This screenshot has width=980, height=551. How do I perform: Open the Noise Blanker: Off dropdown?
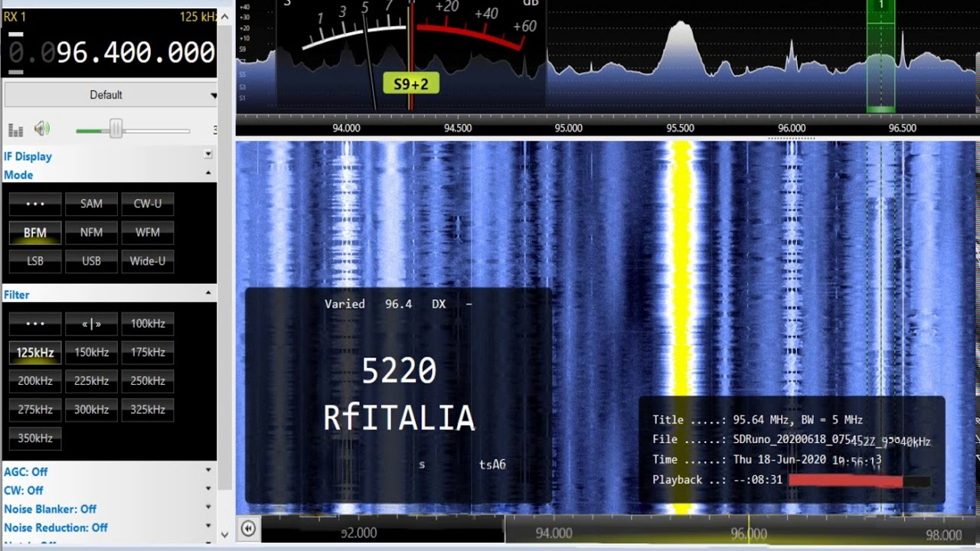207,507
